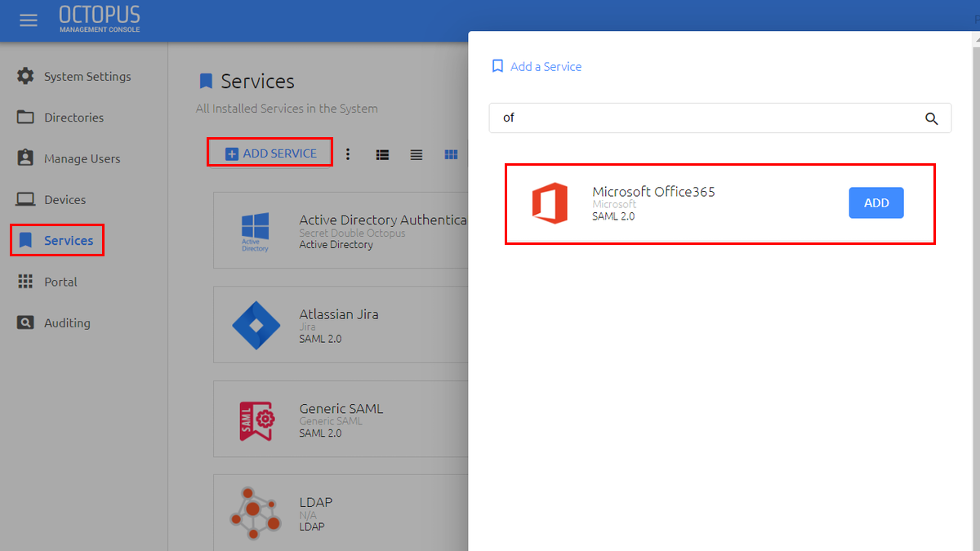The image size is (980, 551).
Task: Click the Jira diamond logo
Action: pyautogui.click(x=256, y=325)
